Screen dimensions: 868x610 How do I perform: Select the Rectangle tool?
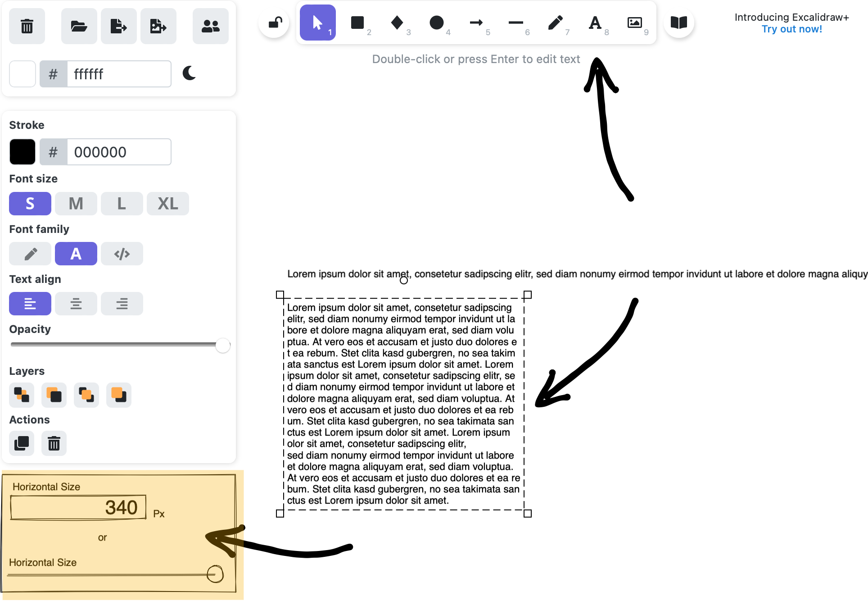point(357,23)
